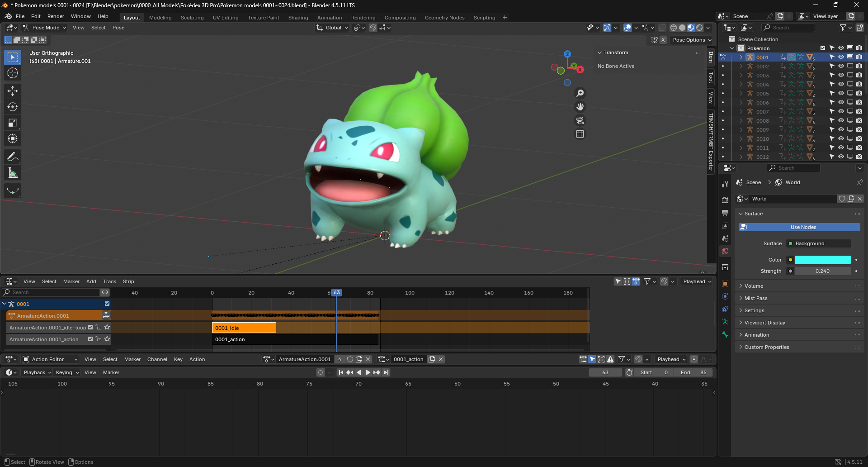Open the Render menu
The image size is (868, 467).
coord(56,16)
